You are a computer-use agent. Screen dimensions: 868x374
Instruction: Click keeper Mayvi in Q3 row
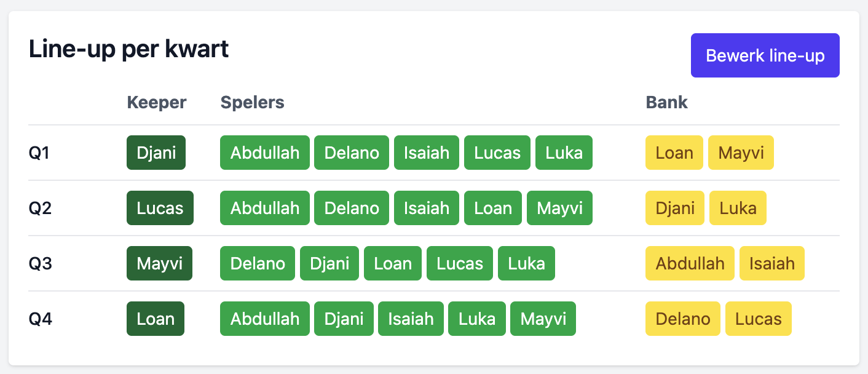[159, 263]
